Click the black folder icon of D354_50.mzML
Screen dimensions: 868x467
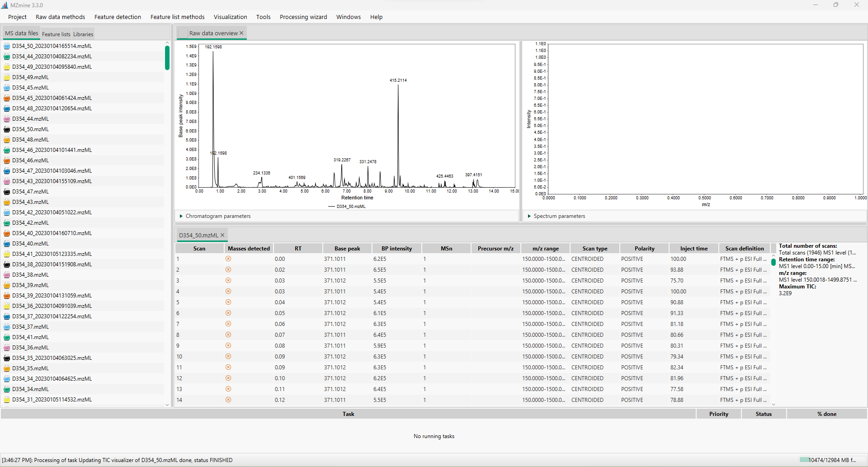point(6,129)
